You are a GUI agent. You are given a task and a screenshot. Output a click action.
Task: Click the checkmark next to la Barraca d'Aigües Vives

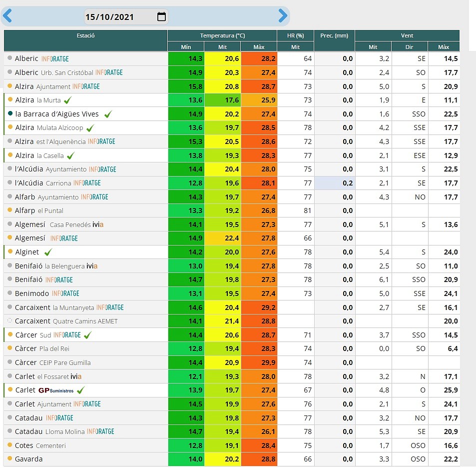108,114
